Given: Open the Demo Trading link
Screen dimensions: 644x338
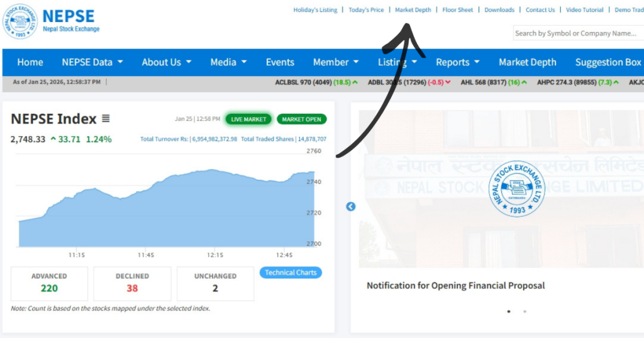Looking at the screenshot, I should pos(629,10).
